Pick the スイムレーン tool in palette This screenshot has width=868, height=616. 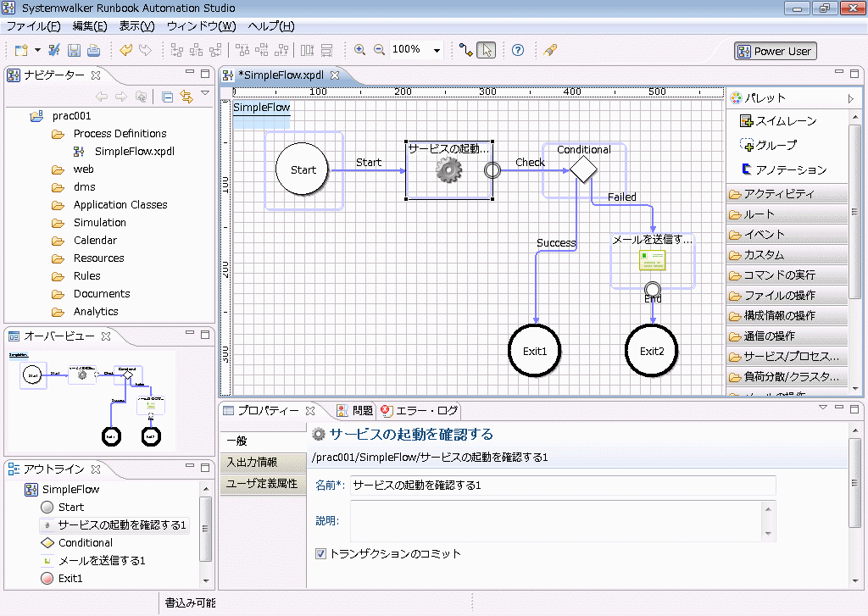pos(779,120)
